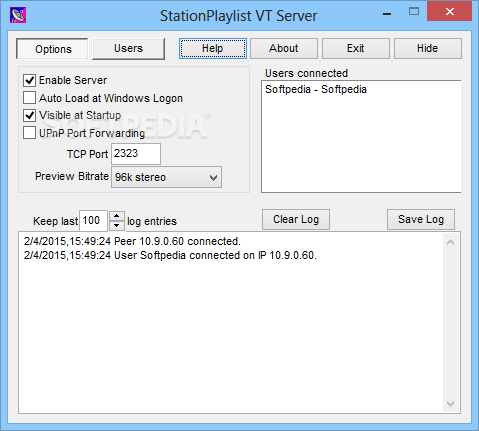Screen dimensions: 479x431
Task: Click the Clear Log button
Action: pyautogui.click(x=296, y=219)
